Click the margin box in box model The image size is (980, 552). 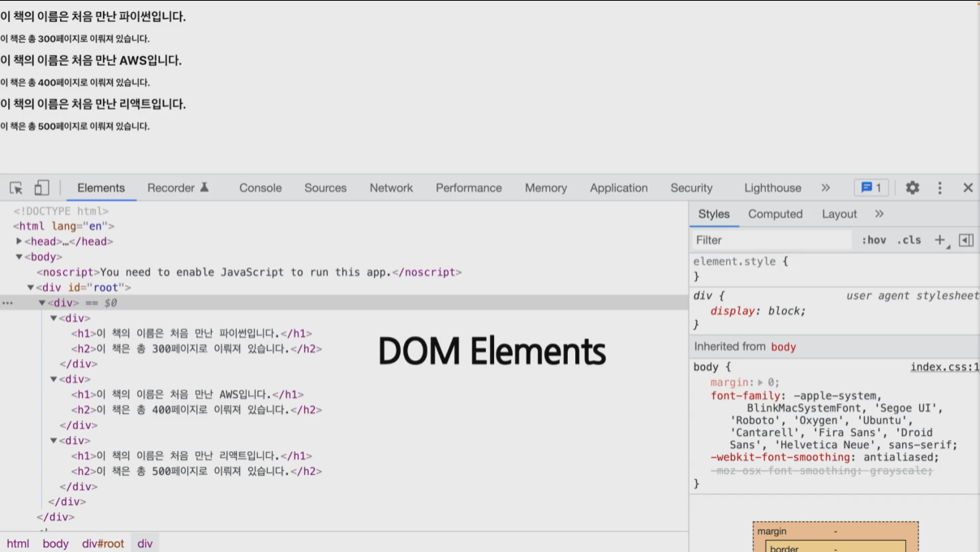836,531
